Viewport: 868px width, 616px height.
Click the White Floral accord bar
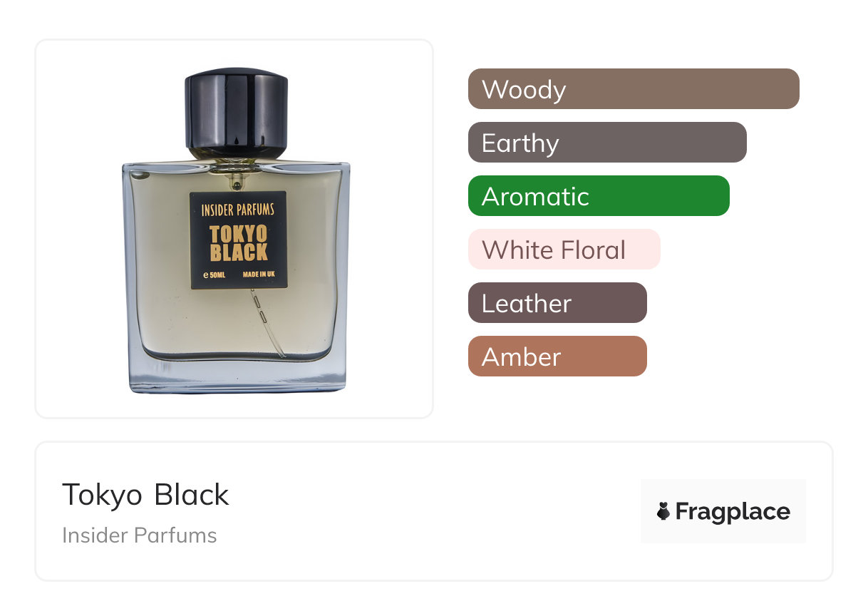pyautogui.click(x=564, y=250)
